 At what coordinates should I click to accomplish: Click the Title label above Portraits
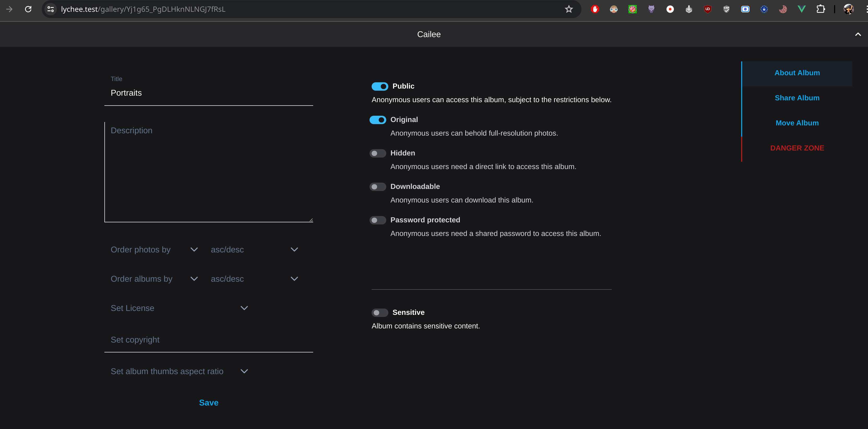click(x=116, y=79)
